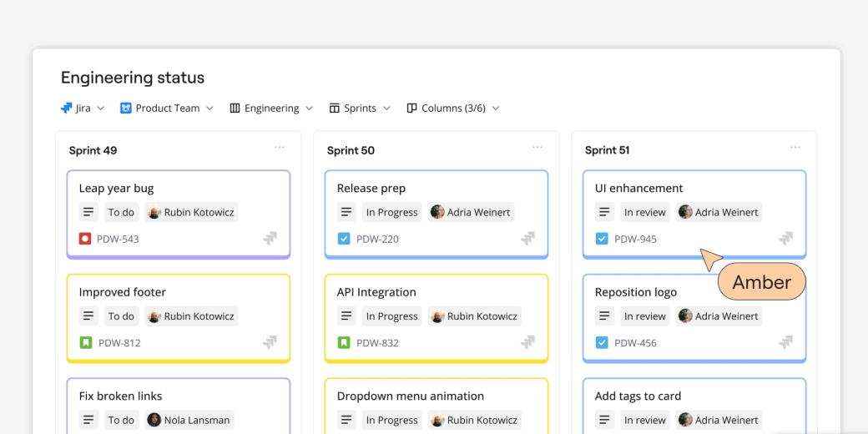Click the Amber collaborator cursor label

point(761,282)
